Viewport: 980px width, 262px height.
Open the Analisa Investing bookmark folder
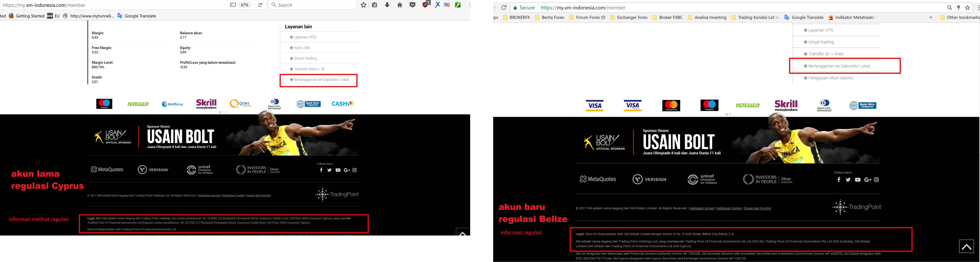707,17
